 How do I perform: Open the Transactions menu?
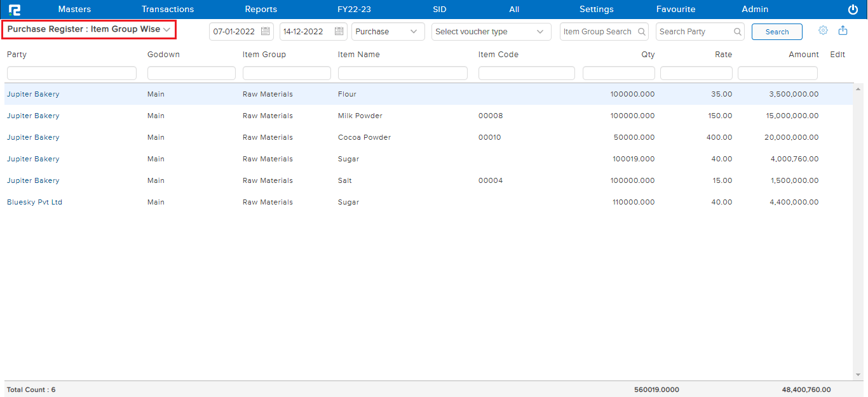pos(168,10)
